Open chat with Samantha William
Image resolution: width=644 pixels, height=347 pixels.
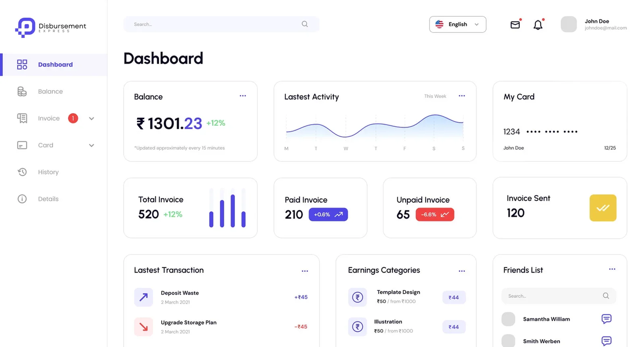click(606, 319)
